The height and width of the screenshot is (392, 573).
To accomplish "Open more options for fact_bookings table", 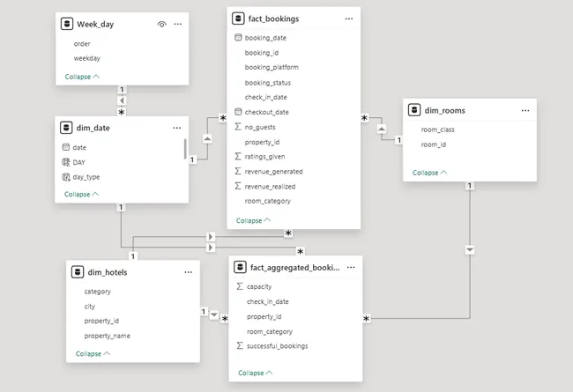I will tap(349, 18).
